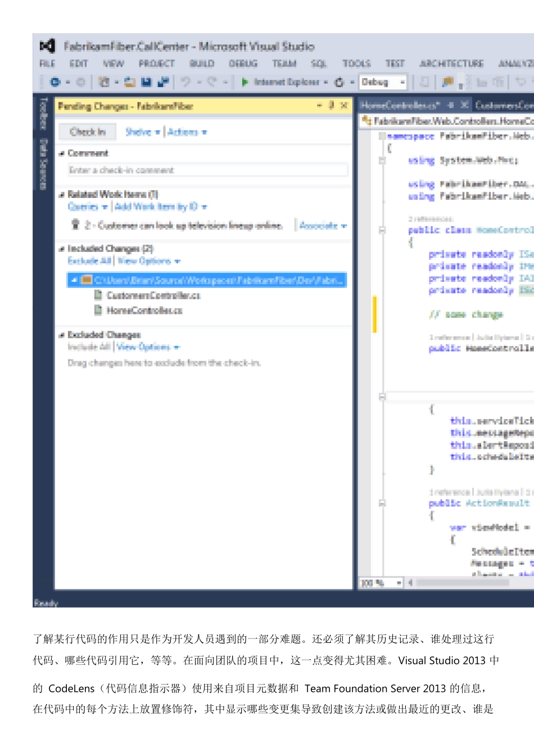Click the Refresh browser toolbar icon

click(340, 82)
